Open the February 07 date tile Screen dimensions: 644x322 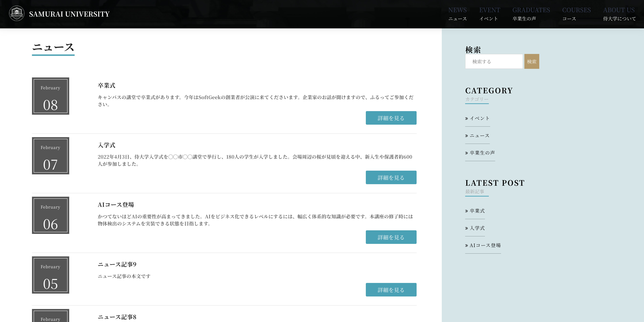pos(50,156)
